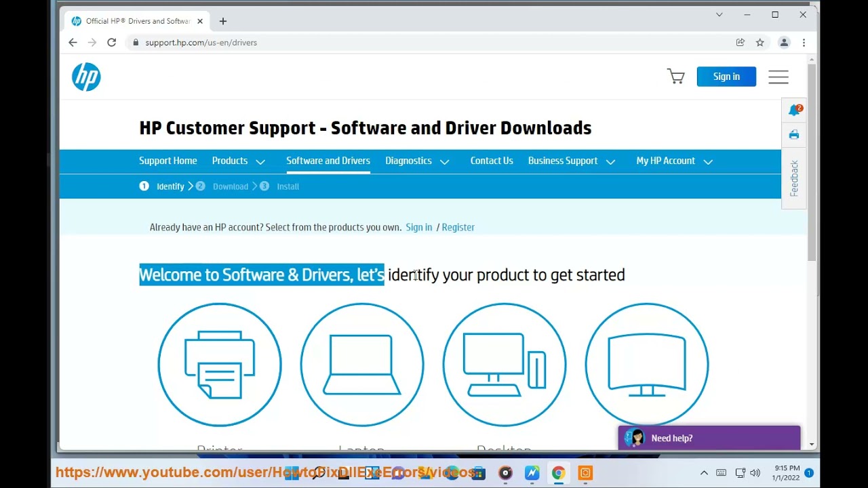Click the printer icon in the side panel
Screen dimensions: 868x488
coord(794,135)
